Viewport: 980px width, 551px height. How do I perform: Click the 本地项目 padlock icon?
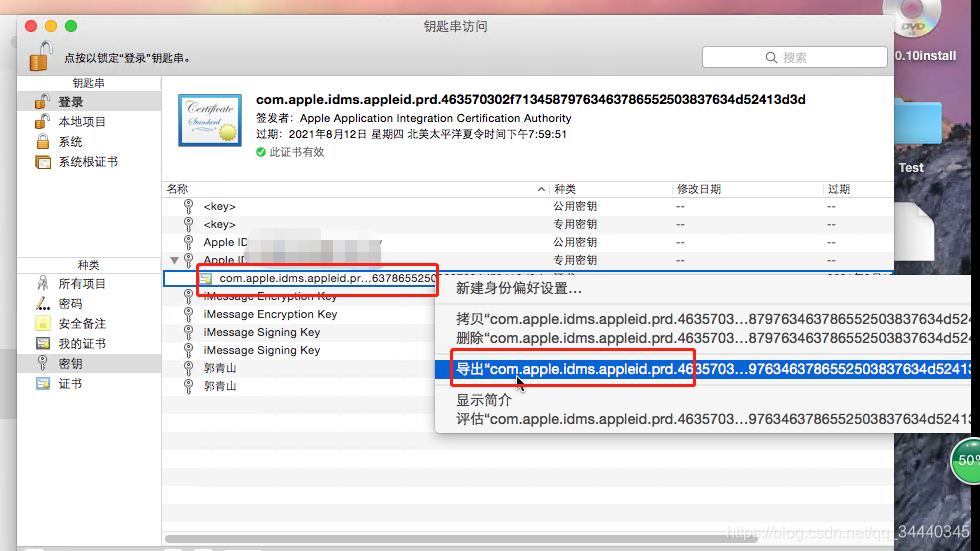42,121
